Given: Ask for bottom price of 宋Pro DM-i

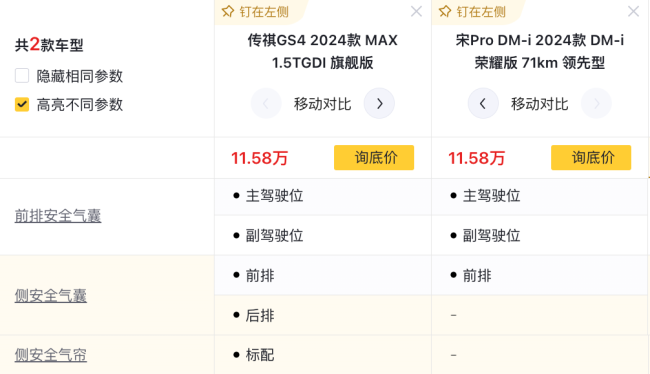Looking at the screenshot, I should [x=591, y=158].
